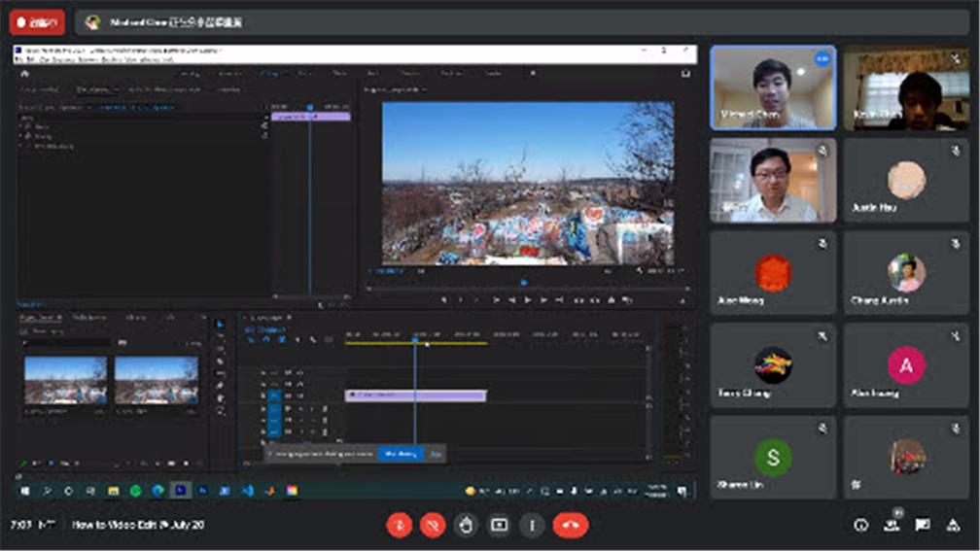This screenshot has height=551, width=980.
Task: Raise your hand in the meeting
Action: coord(466,525)
